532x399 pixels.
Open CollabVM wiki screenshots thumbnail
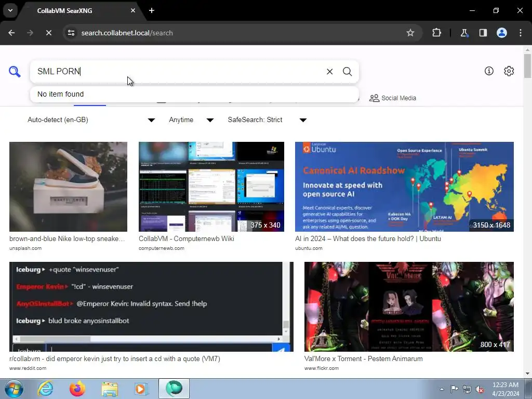click(x=211, y=187)
